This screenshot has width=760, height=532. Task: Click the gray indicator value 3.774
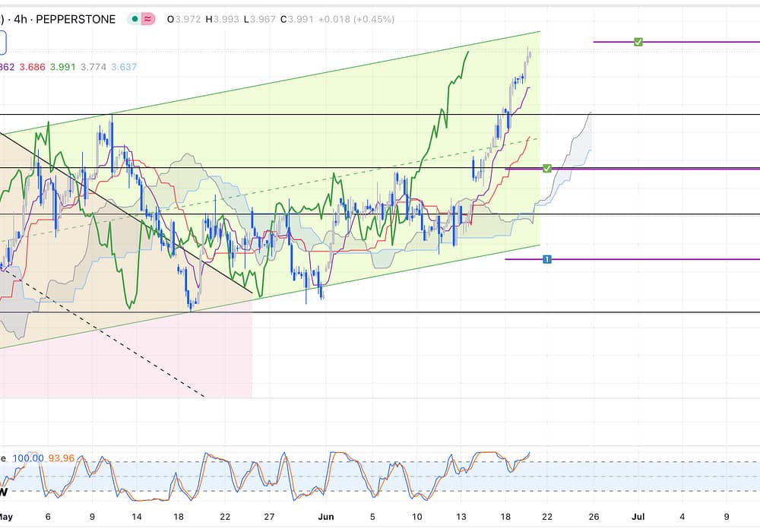[93, 67]
